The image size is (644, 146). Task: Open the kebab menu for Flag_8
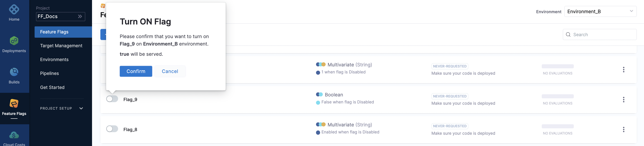click(x=624, y=129)
